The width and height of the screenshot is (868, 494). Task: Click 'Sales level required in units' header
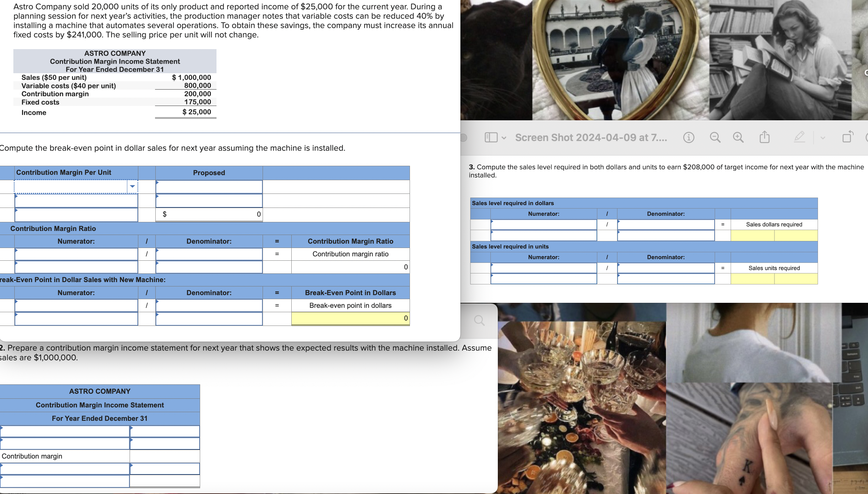510,247
